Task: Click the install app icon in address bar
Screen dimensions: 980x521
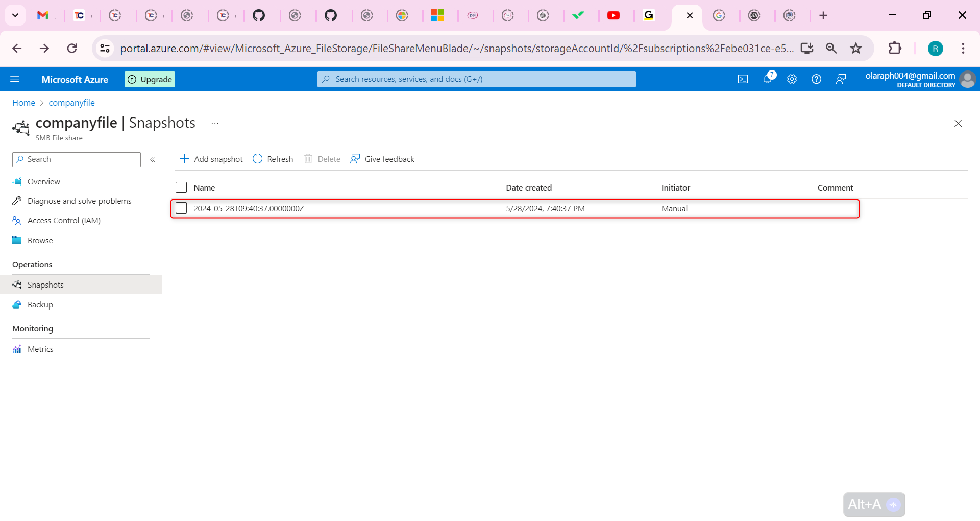Action: click(807, 49)
